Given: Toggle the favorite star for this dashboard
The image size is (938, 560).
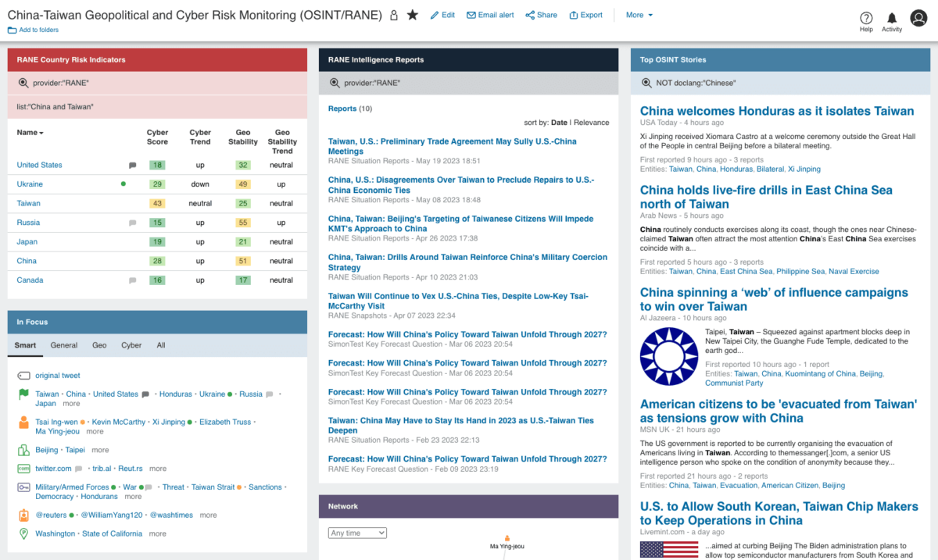Looking at the screenshot, I should 413,15.
